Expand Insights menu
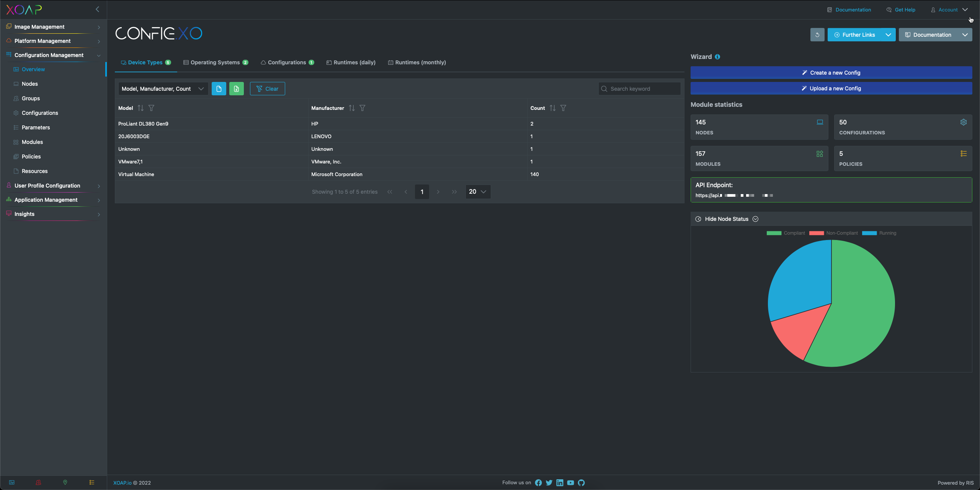 point(53,214)
